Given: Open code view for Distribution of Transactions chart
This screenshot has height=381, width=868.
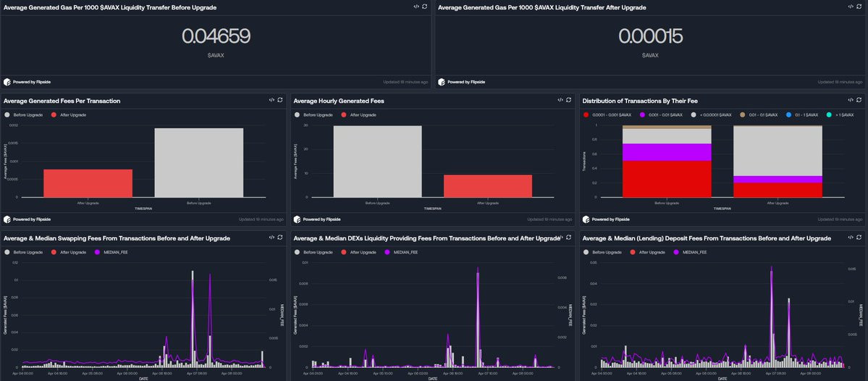Looking at the screenshot, I should coord(851,100).
